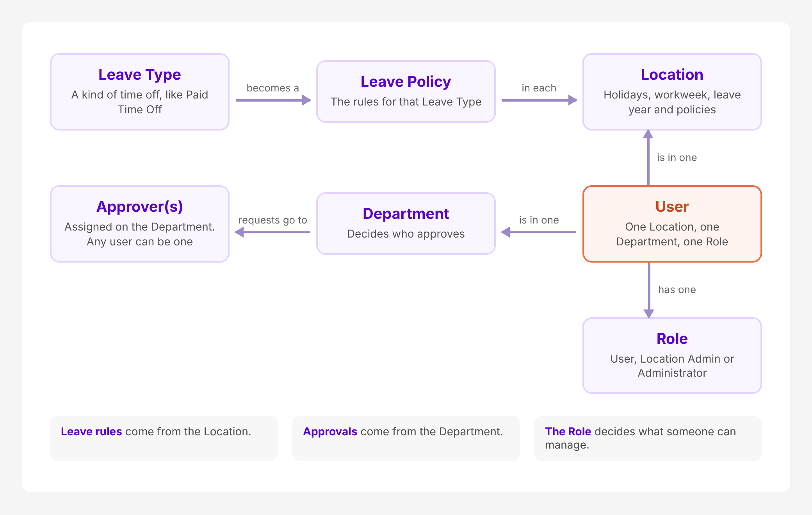Select the Approver(s) box

point(140,224)
